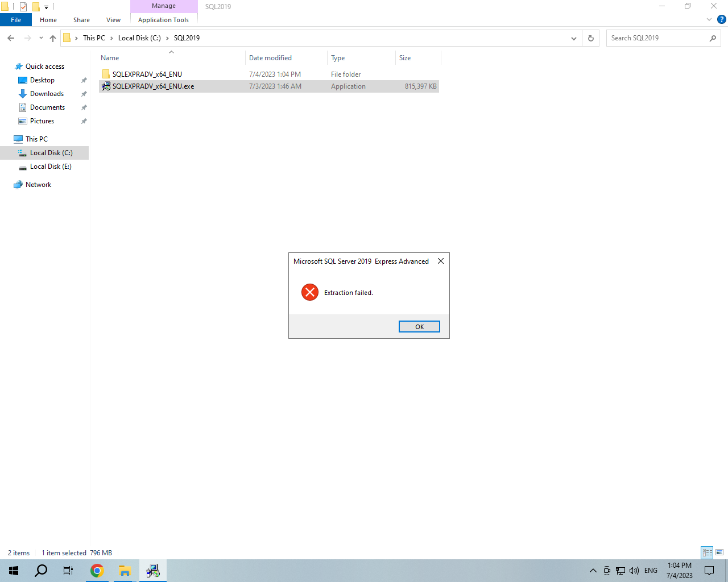This screenshot has height=582, width=728.
Task: Open the File menu tab
Action: click(x=16, y=20)
